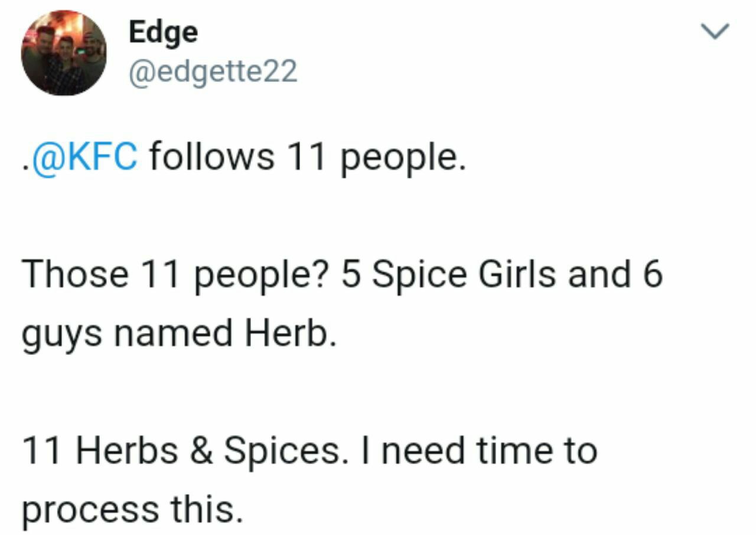756x535 pixels.
Task: Select the phrase 'guys named Herb.'
Action: click(x=179, y=335)
